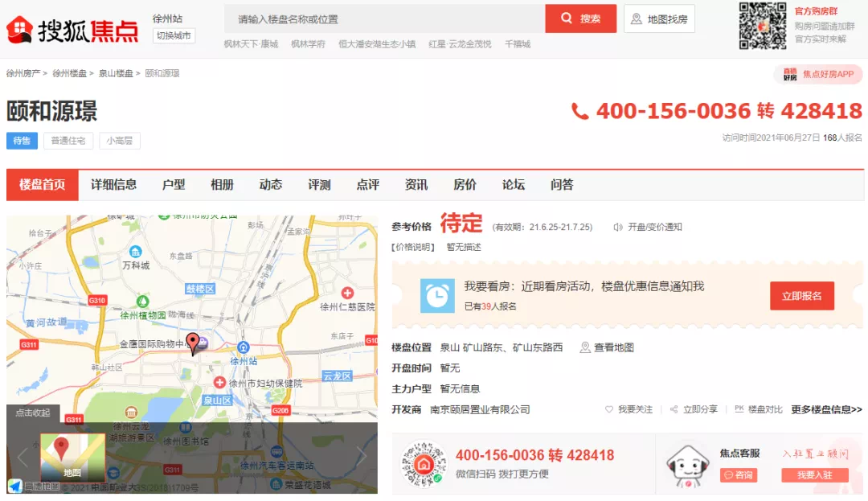Open the 详细信息 tab
Image resolution: width=868 pixels, height=501 pixels.
click(113, 185)
